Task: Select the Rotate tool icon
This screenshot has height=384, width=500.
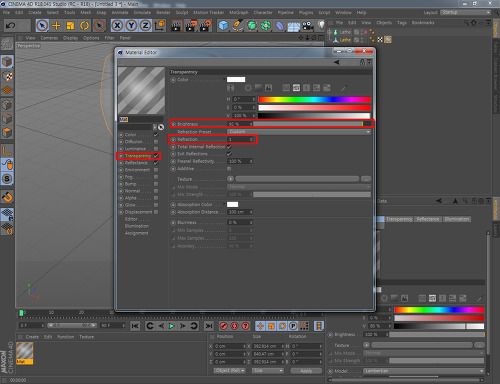Action: [x=85, y=25]
